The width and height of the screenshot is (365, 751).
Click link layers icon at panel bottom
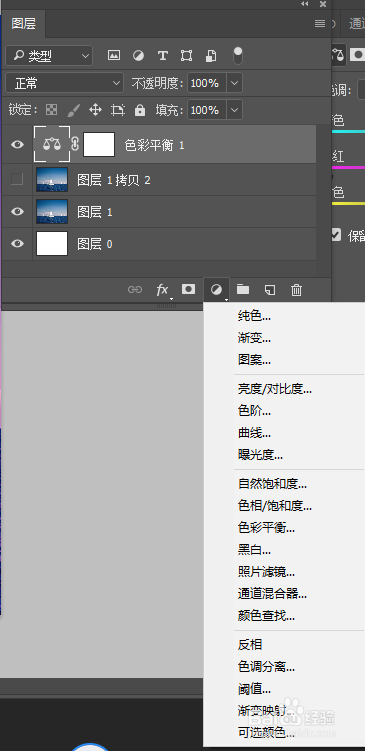(135, 289)
